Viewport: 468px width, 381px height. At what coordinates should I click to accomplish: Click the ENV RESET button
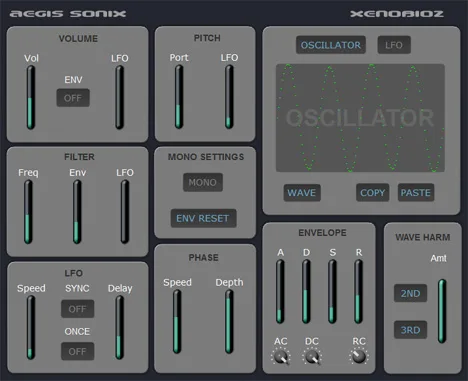(x=203, y=218)
